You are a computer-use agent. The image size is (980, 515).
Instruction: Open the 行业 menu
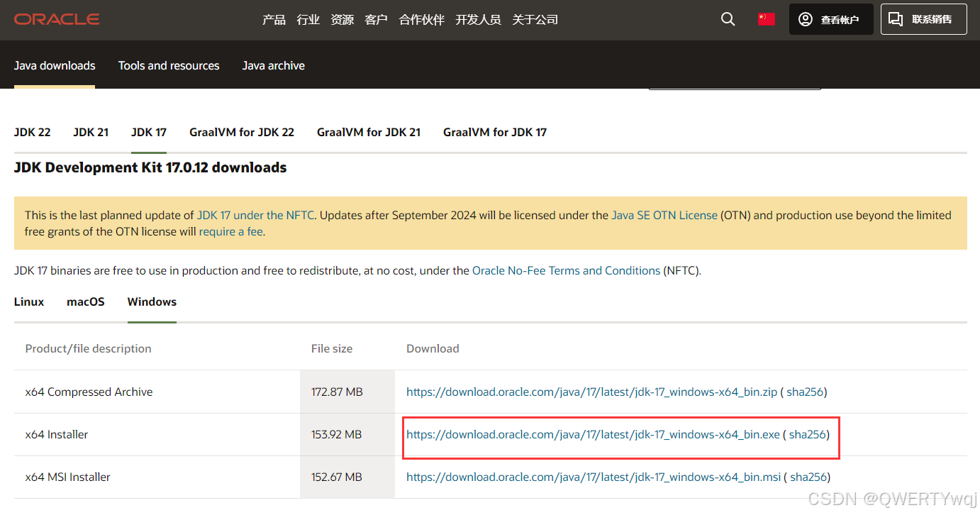(308, 20)
